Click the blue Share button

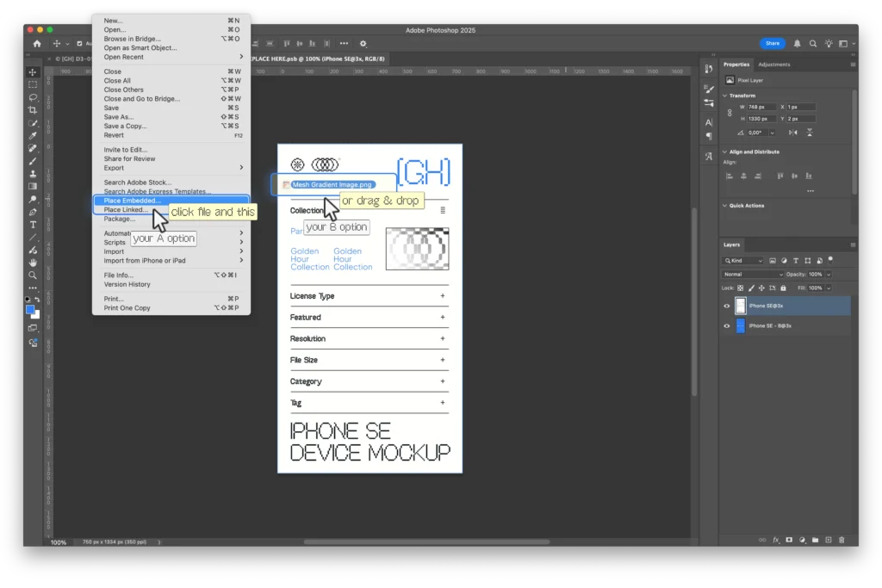(772, 43)
